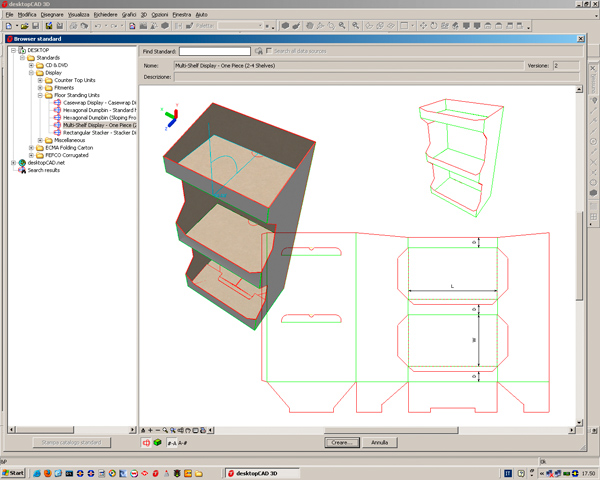
Task: Toggle the A-# sort order button
Action: coord(183,443)
